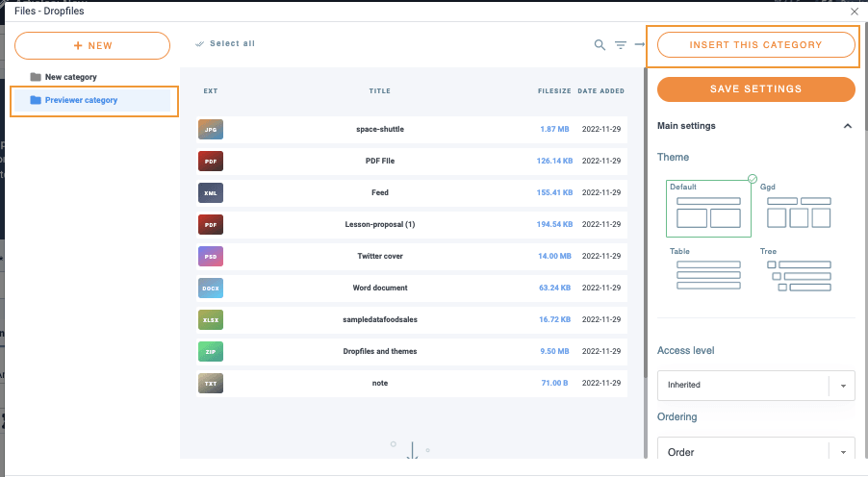Click the JPG icon for space-shuttle
This screenshot has height=477, width=868.
pyautogui.click(x=211, y=129)
